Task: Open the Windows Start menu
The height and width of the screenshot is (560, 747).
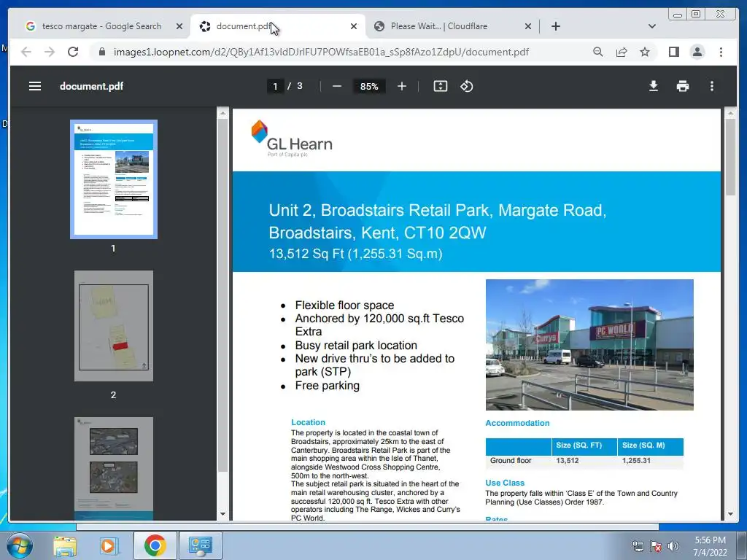Action: point(20,545)
